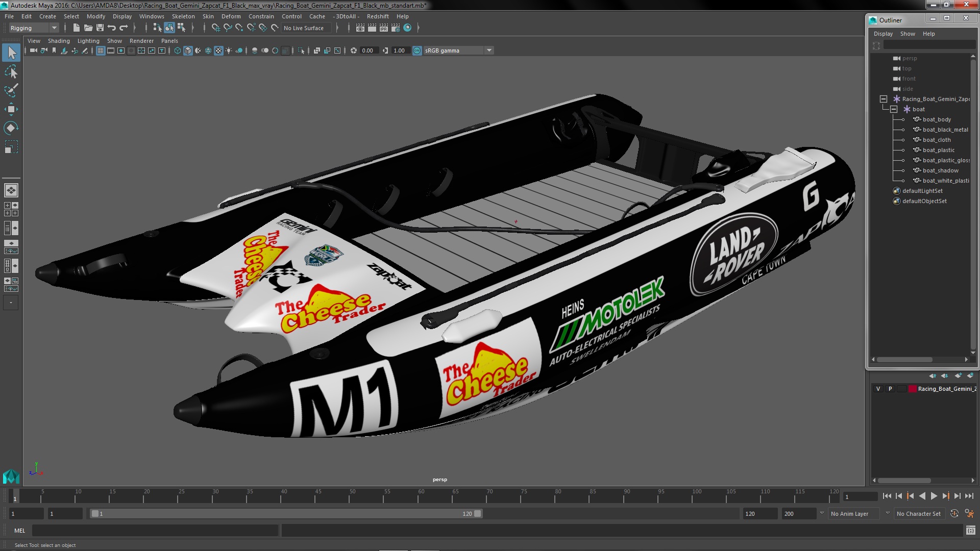
Task: Open the Shading panel menu
Action: coord(59,41)
